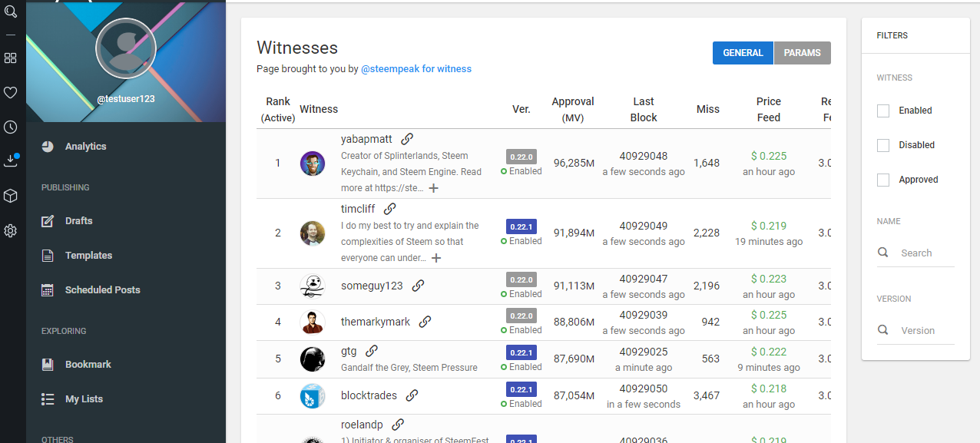980x443 pixels.
Task: Select the 96,285M approval value
Action: coord(574,163)
